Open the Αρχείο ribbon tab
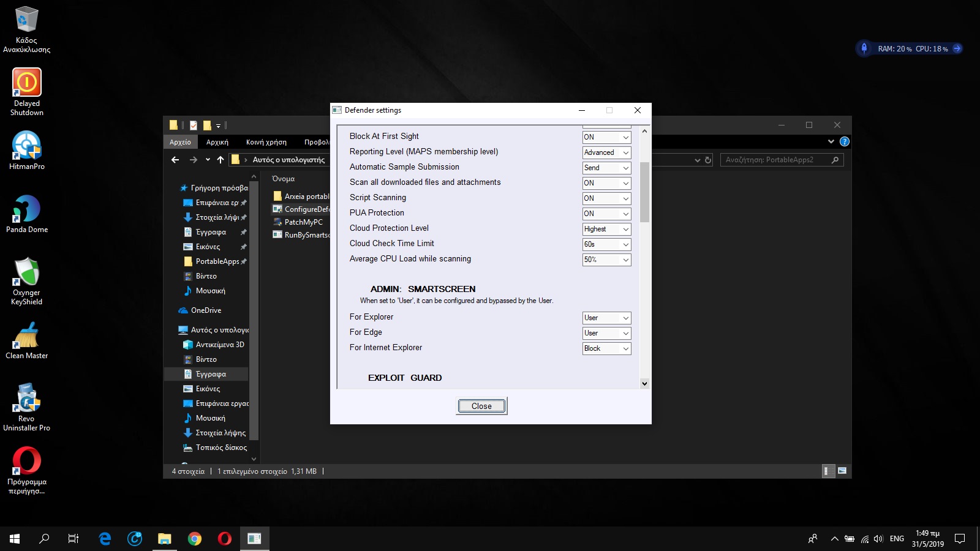980x551 pixels. (180, 142)
